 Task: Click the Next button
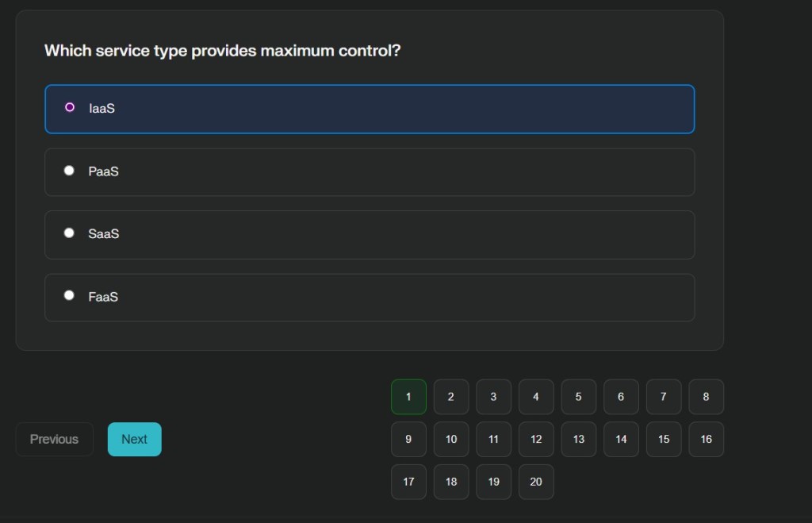click(134, 439)
